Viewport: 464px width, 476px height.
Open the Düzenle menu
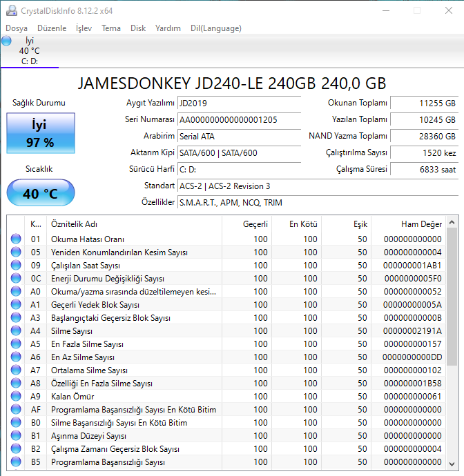(x=52, y=28)
